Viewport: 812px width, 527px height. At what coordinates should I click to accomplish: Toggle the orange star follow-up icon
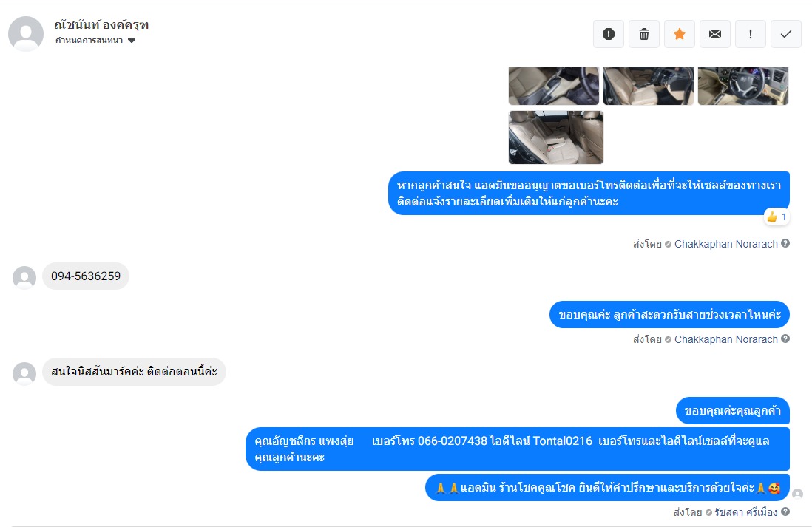(680, 34)
